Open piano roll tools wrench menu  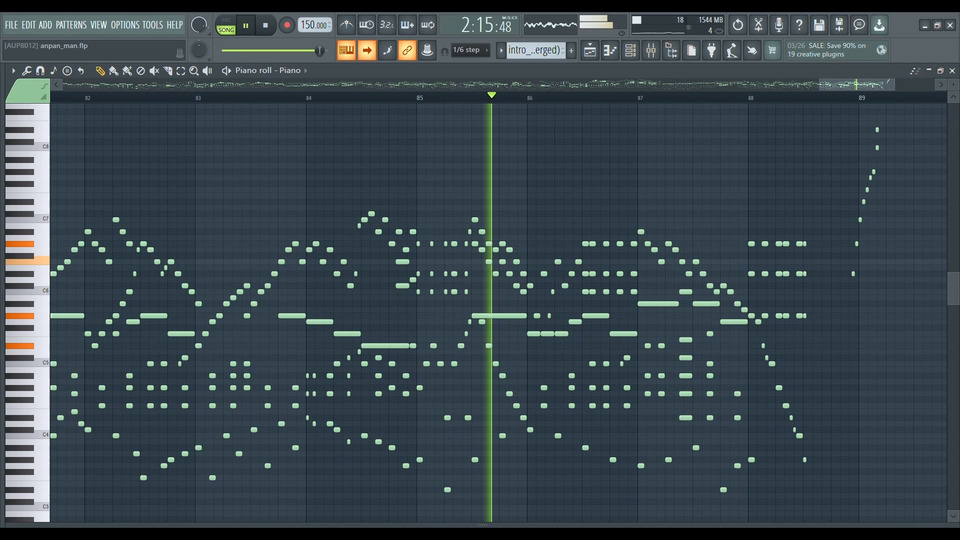tap(27, 71)
